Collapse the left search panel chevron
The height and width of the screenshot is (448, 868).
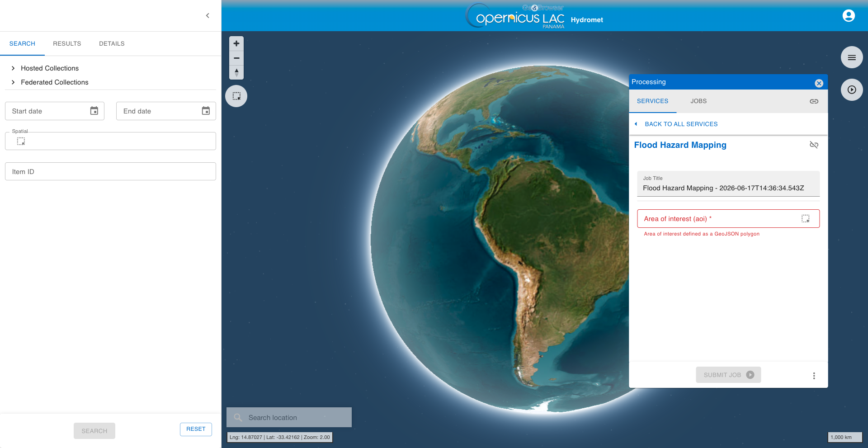(x=208, y=15)
